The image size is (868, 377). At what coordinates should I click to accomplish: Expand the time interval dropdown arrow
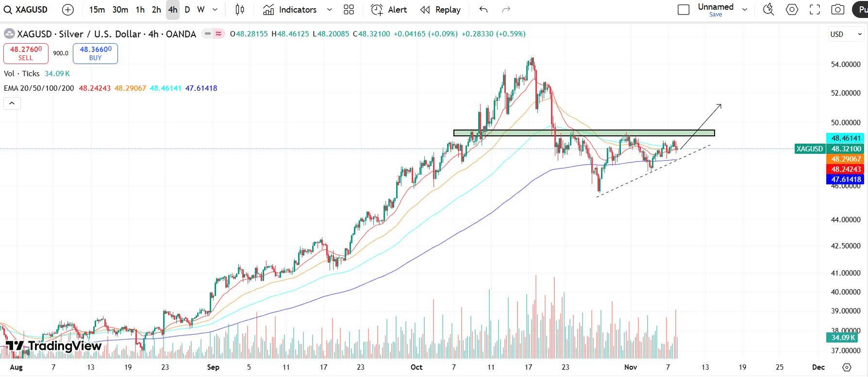click(215, 10)
